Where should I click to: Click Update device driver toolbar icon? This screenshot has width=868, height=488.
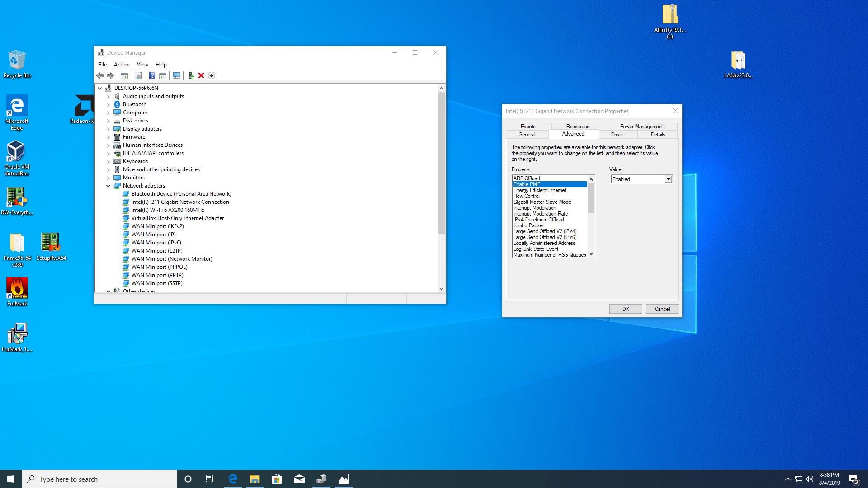pyautogui.click(x=191, y=75)
